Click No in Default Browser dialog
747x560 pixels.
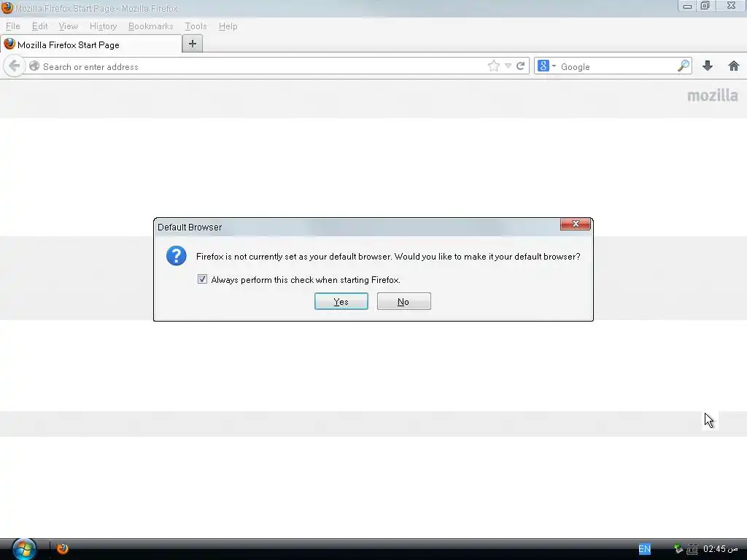403,301
